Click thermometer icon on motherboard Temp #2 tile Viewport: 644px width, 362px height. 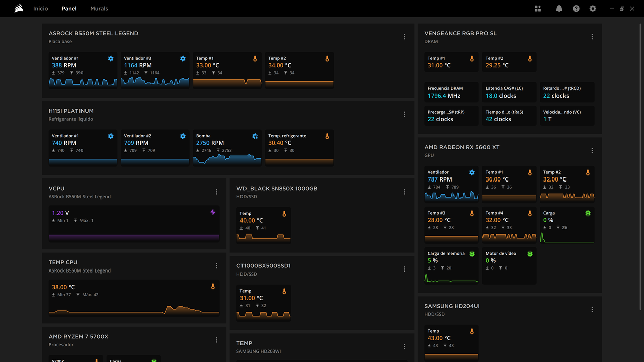[x=327, y=59]
